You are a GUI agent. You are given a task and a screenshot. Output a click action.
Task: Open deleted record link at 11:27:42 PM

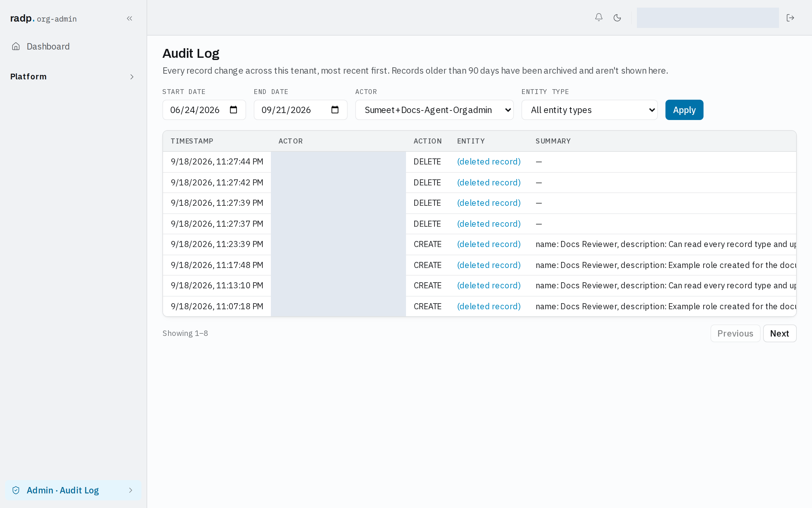point(488,183)
